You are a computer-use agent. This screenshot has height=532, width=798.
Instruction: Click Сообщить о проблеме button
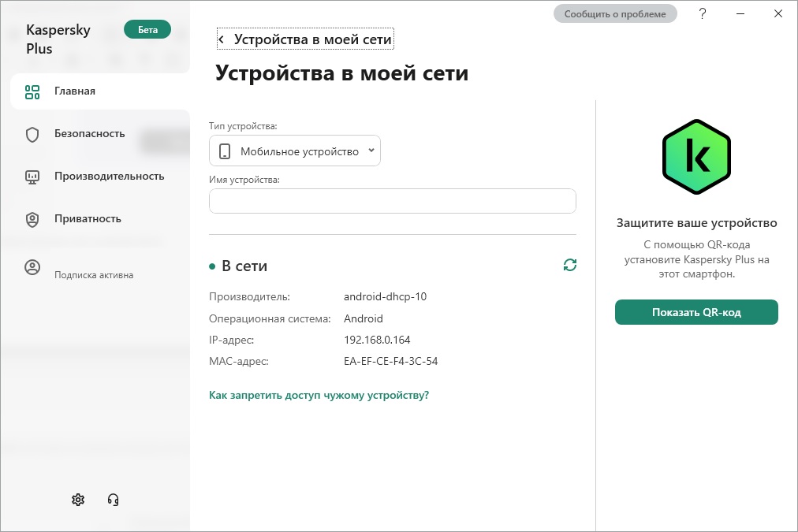pyautogui.click(x=615, y=13)
